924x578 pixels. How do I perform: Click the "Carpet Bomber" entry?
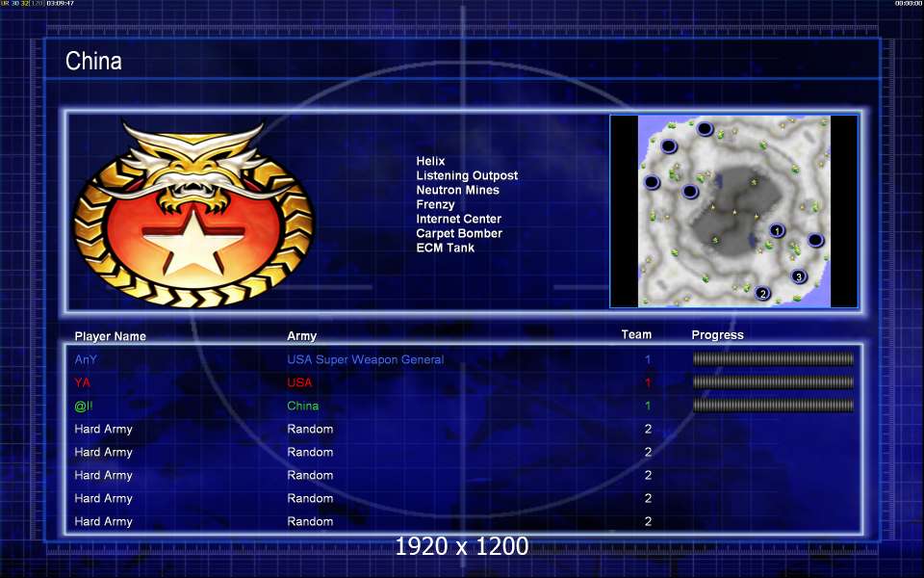click(459, 233)
